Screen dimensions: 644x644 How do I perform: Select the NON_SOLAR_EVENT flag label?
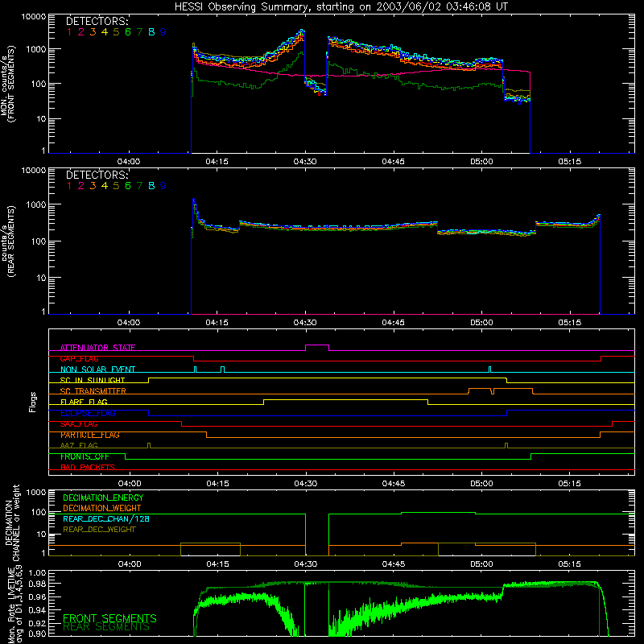pyautogui.click(x=97, y=369)
